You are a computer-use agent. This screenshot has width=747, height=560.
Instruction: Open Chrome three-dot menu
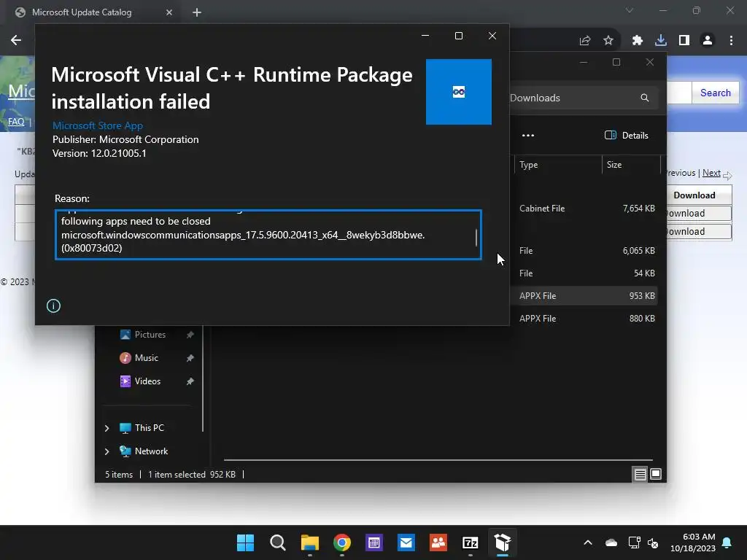(x=731, y=41)
